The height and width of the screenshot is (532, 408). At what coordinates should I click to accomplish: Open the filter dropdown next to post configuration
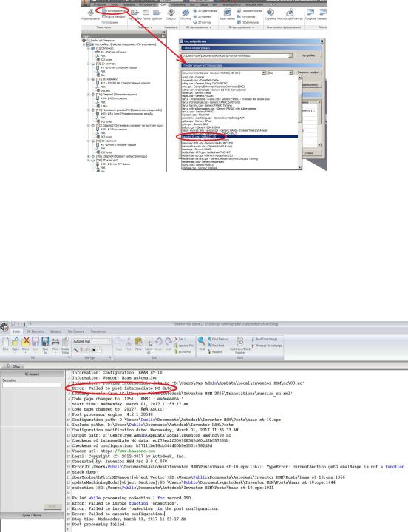(280, 73)
